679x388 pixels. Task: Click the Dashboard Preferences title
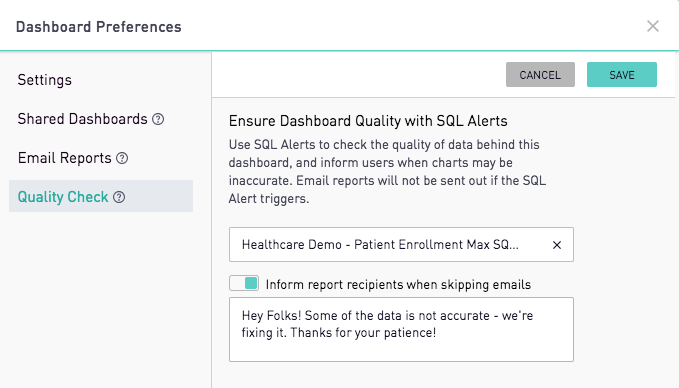99,27
